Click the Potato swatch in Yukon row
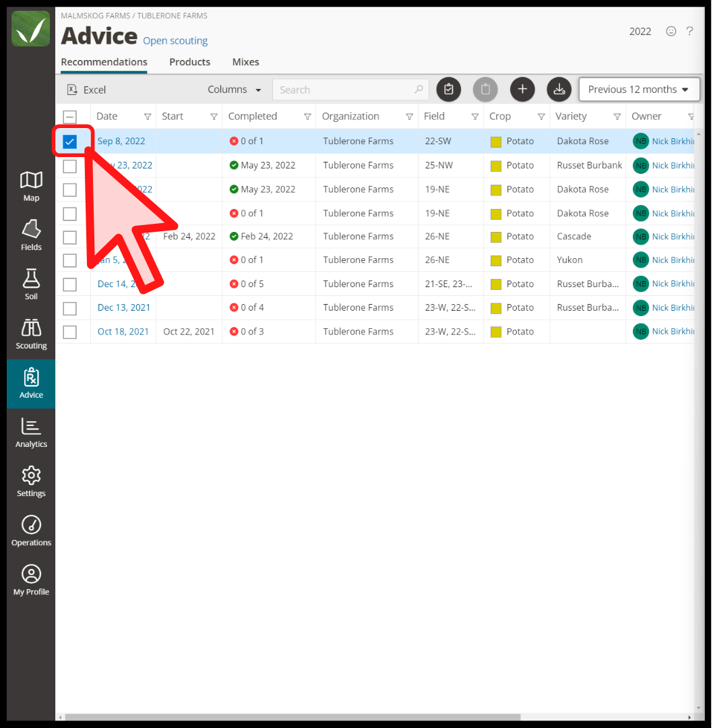The height and width of the screenshot is (728, 713). (x=496, y=260)
